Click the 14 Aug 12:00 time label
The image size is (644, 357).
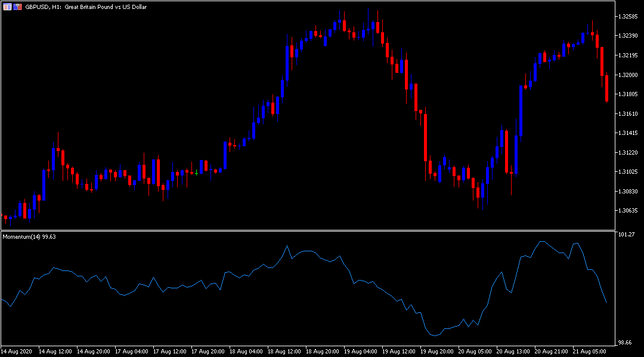coord(55,352)
